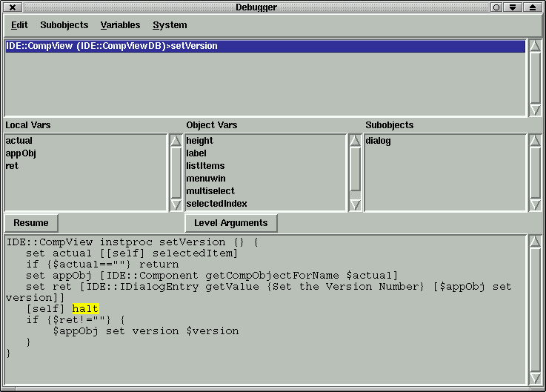This screenshot has width=546, height=392.
Task: Click the Level Arguments button
Action: coord(230,223)
